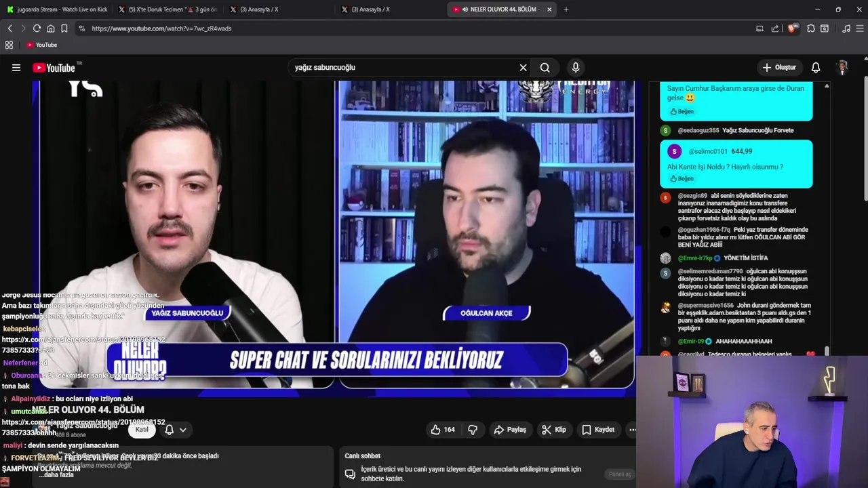This screenshot has width=868, height=488.
Task: Open YouTube bookmark in bookmarks bar
Action: click(42, 45)
